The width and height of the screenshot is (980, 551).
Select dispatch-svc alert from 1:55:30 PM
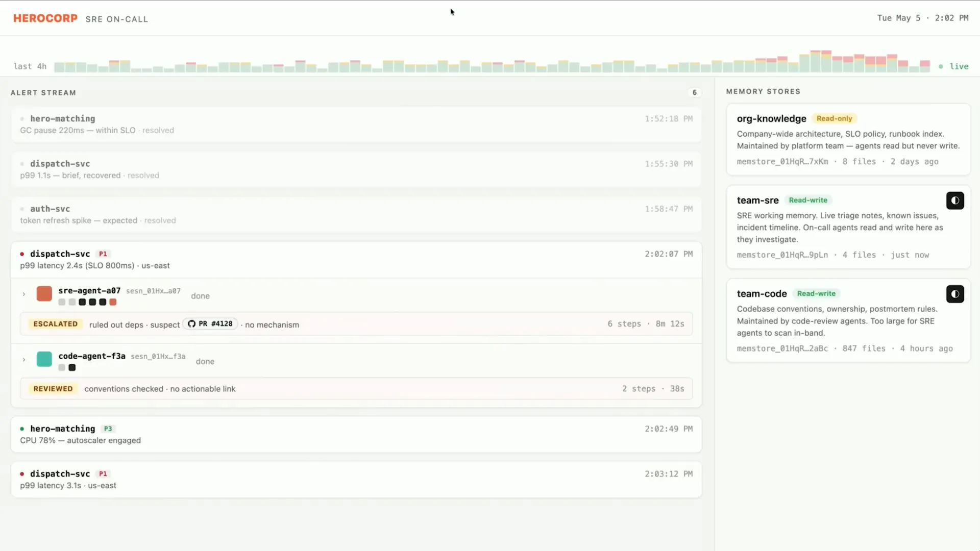click(x=356, y=169)
